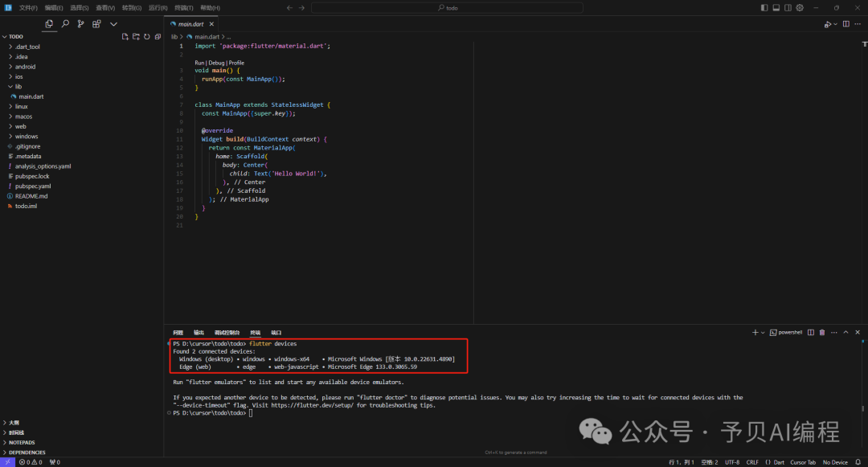Toggle bottom panel layout icon
Image resolution: width=868 pixels, height=467 pixels.
776,8
